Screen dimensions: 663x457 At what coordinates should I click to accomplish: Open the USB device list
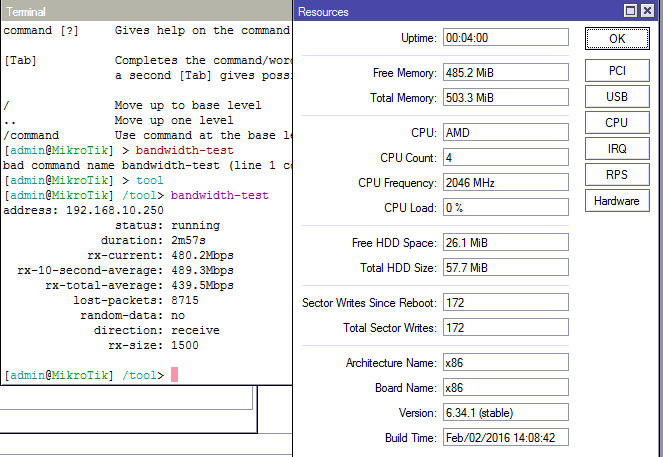click(617, 97)
